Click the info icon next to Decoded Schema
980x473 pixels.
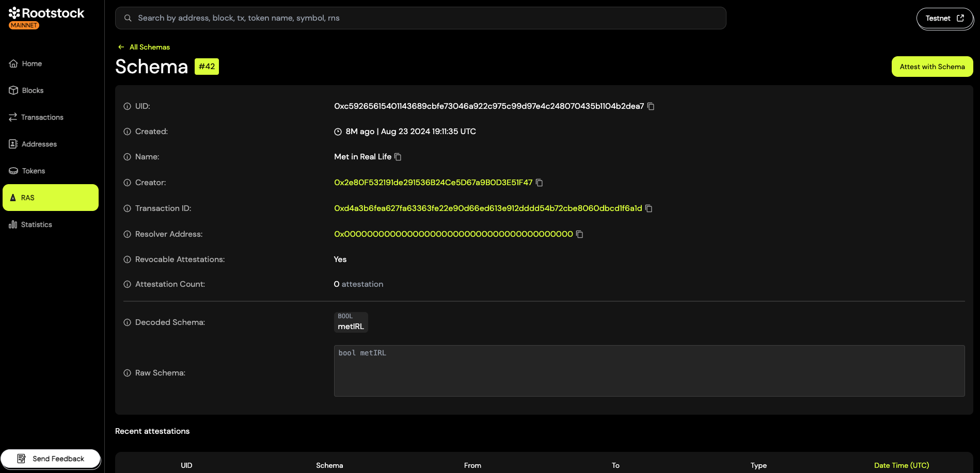click(x=127, y=322)
